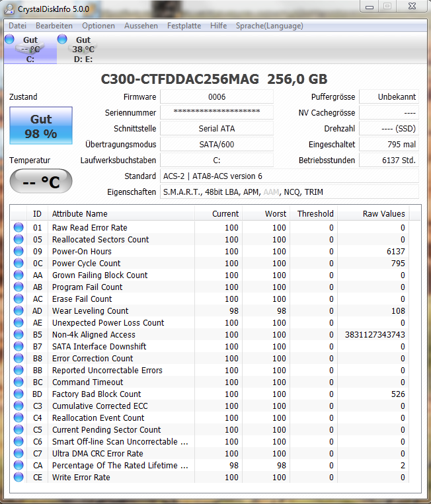Click the Eigenschaften features text field

[290, 192]
